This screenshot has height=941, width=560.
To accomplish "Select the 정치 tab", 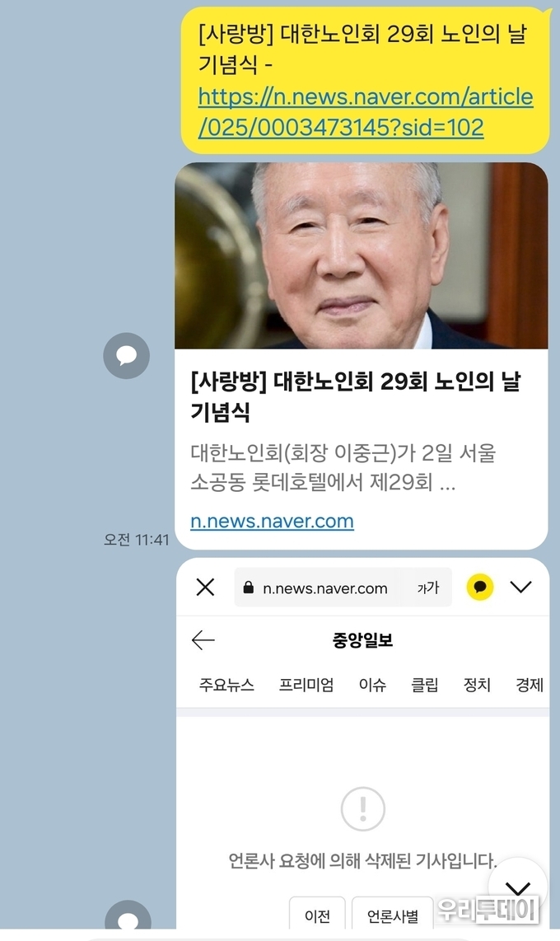I will click(478, 685).
